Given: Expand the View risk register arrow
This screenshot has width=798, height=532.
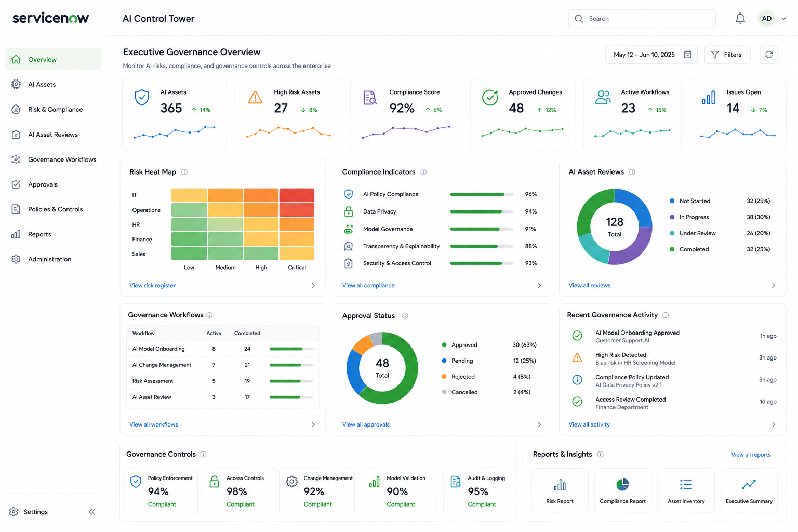Looking at the screenshot, I should pyautogui.click(x=313, y=286).
